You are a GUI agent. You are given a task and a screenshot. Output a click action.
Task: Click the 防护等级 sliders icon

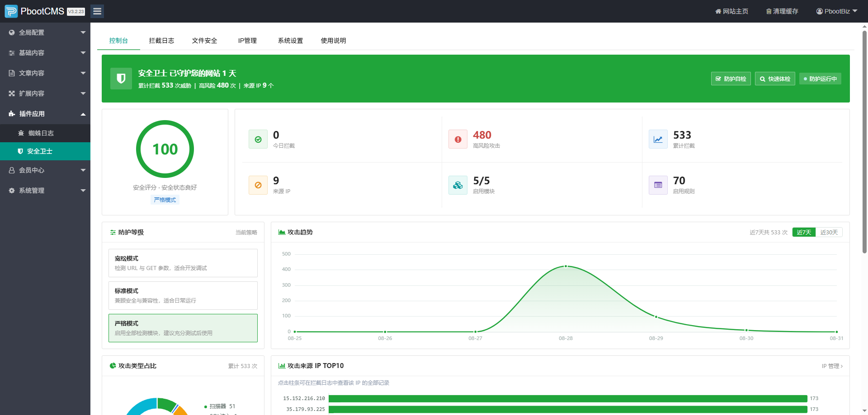pyautogui.click(x=113, y=233)
